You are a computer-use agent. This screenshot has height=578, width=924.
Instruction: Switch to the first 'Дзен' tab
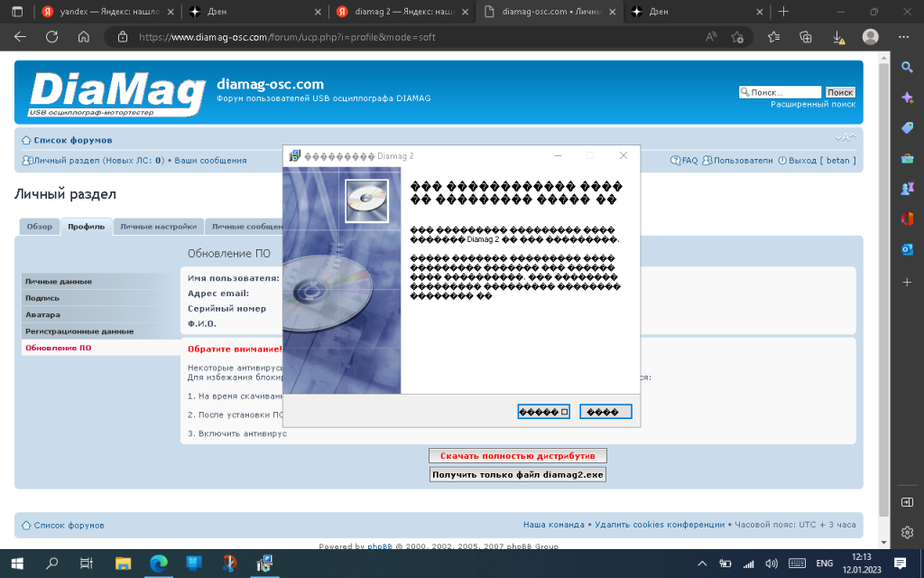click(254, 11)
